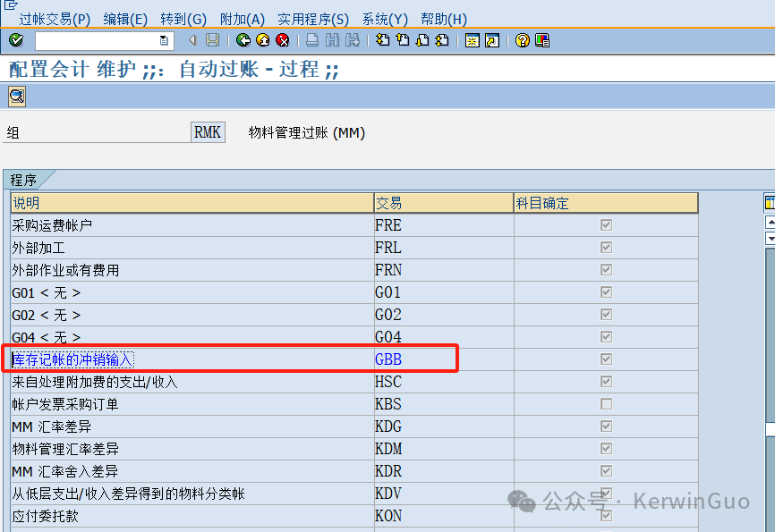The image size is (775, 532).
Task: Toggle 科目确定 checkbox for G02 row
Action: click(x=606, y=314)
